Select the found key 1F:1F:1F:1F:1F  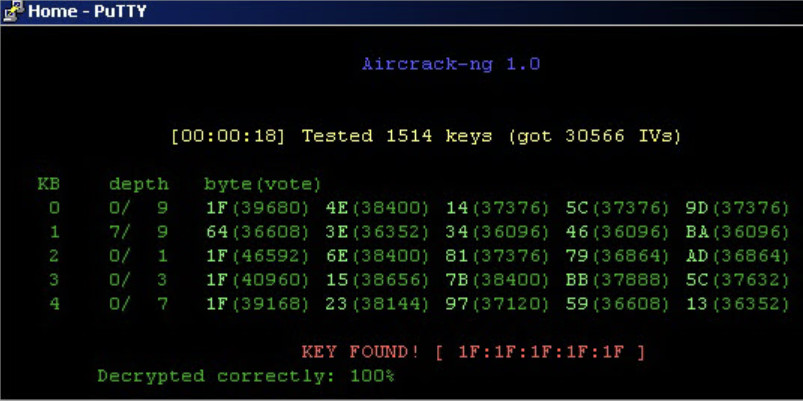coord(541,352)
